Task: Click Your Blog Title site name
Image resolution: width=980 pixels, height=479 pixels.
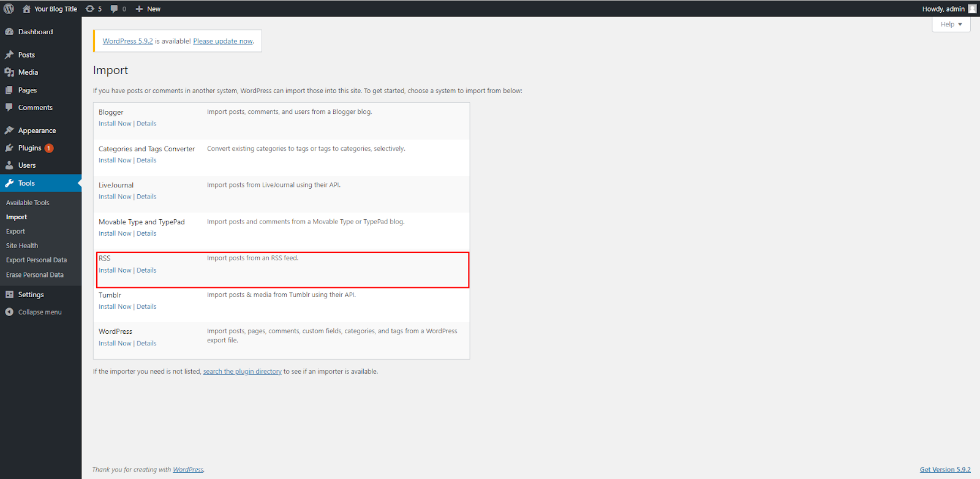Action: point(56,9)
